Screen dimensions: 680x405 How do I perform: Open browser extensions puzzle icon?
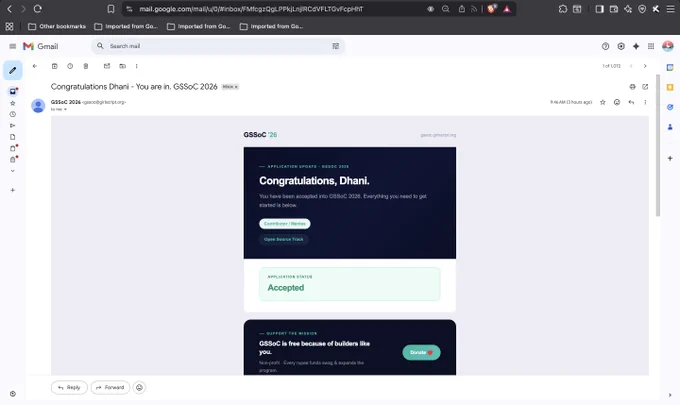click(x=562, y=9)
